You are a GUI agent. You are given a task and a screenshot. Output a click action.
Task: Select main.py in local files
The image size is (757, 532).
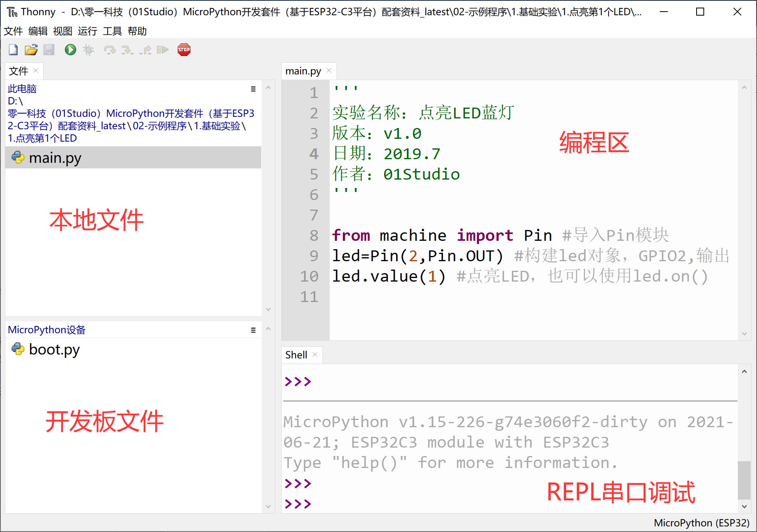pos(133,157)
